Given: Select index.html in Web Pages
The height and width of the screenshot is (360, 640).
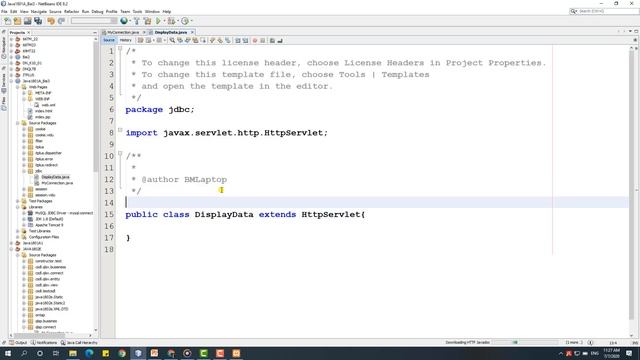Looking at the screenshot, I should click(40, 111).
